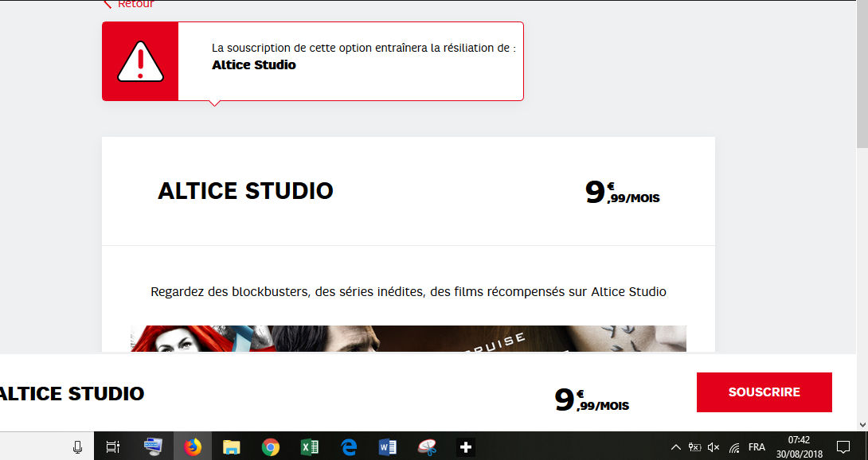Open File Explorer from the taskbar
The image size is (868, 460).
click(231, 446)
